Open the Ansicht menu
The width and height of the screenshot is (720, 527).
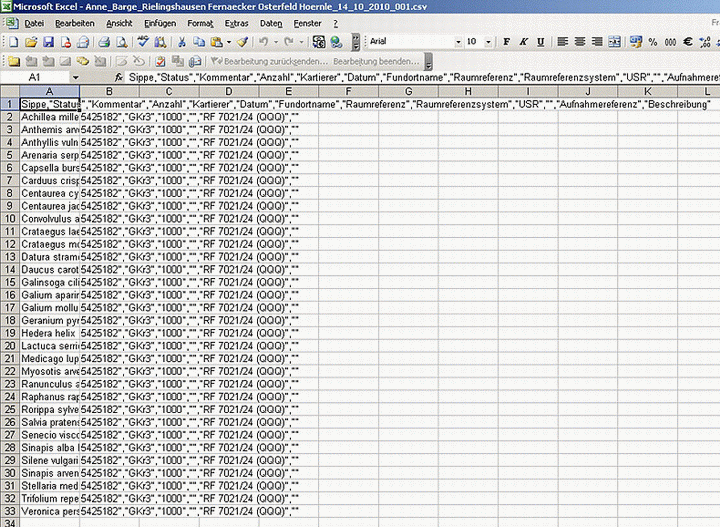tap(119, 23)
